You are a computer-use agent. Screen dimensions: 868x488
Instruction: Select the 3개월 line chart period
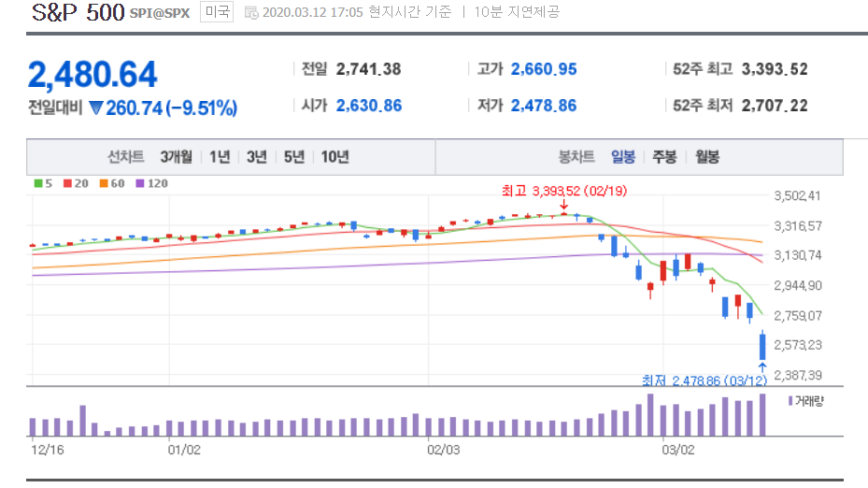pyautogui.click(x=176, y=157)
